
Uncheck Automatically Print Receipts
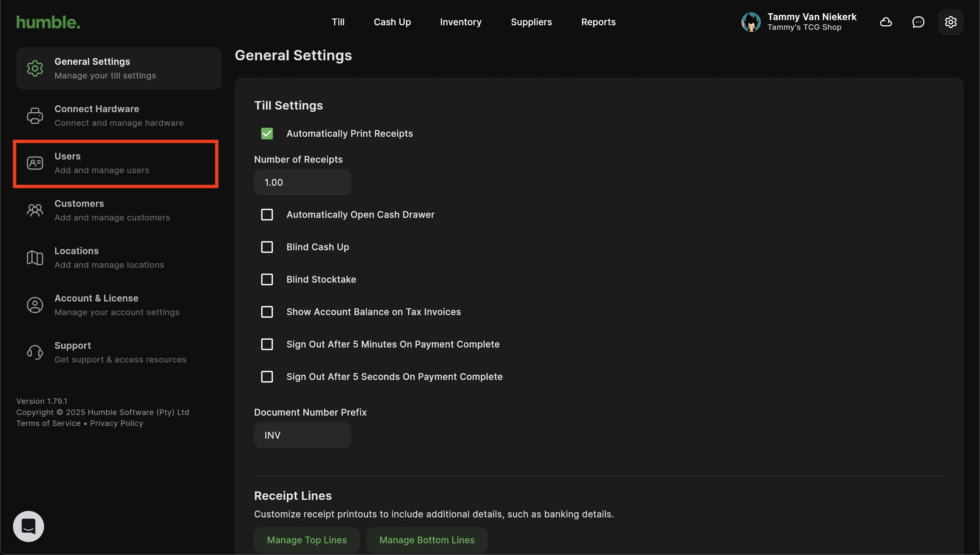tap(267, 134)
